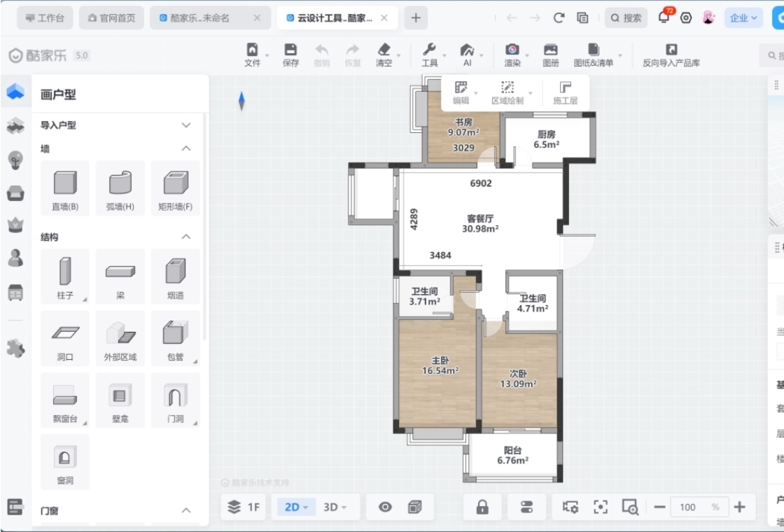Image resolution: width=784 pixels, height=532 pixels.
Task: Toggle the eye visibility button in bottom bar
Action: point(385,507)
